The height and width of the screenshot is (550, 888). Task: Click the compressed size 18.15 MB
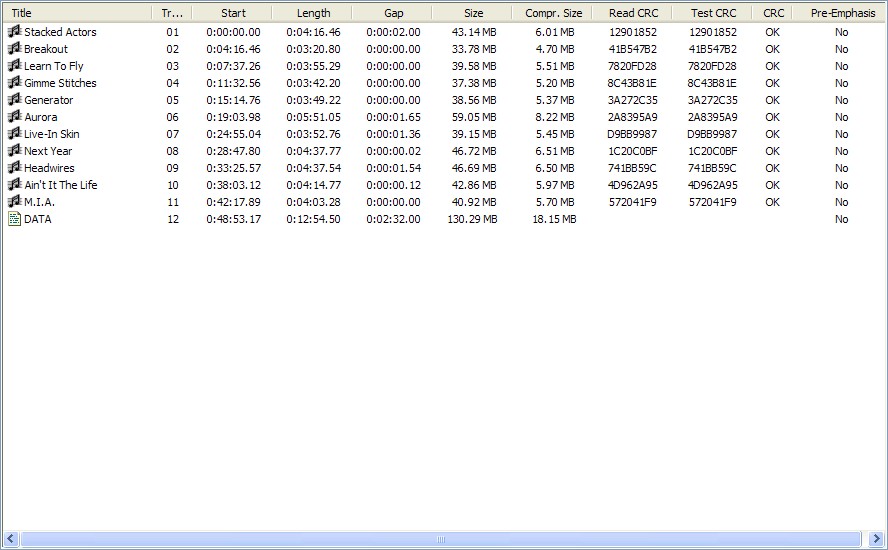pyautogui.click(x=554, y=219)
